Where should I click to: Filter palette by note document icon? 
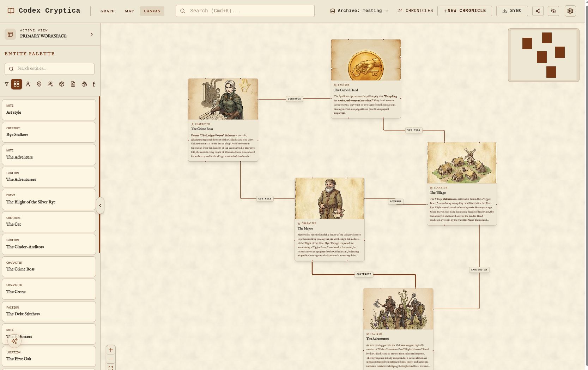point(73,84)
